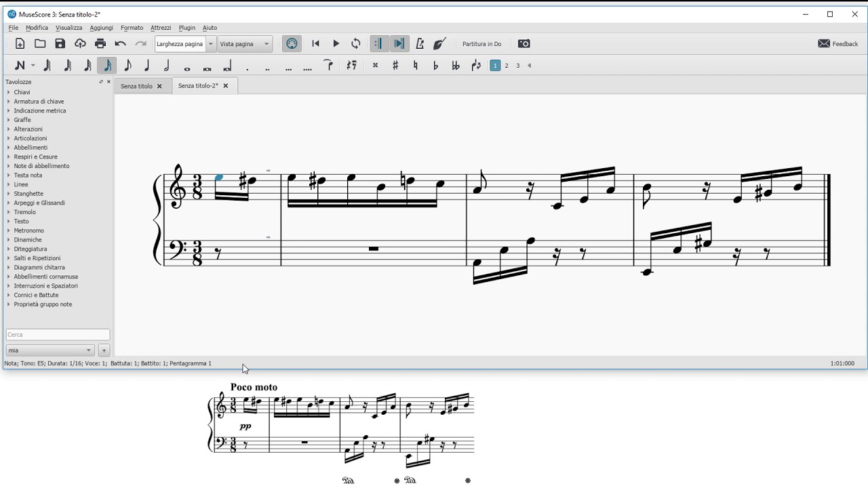Image resolution: width=868 pixels, height=488 pixels.
Task: Apply flat accidental
Action: pos(435,65)
